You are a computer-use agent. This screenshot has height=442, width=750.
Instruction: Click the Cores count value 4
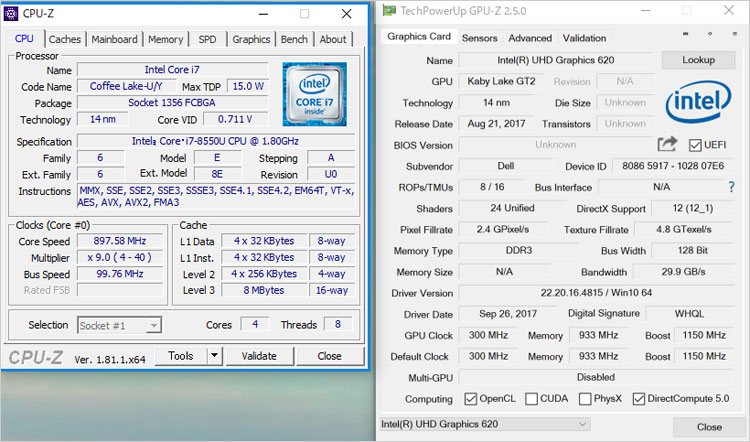255,324
